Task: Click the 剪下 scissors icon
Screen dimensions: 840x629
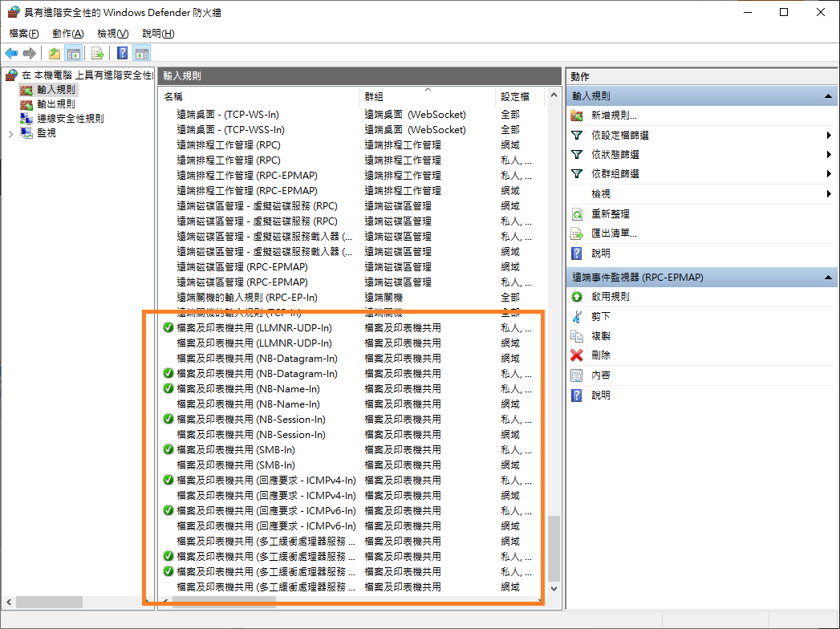Action: pos(577,317)
